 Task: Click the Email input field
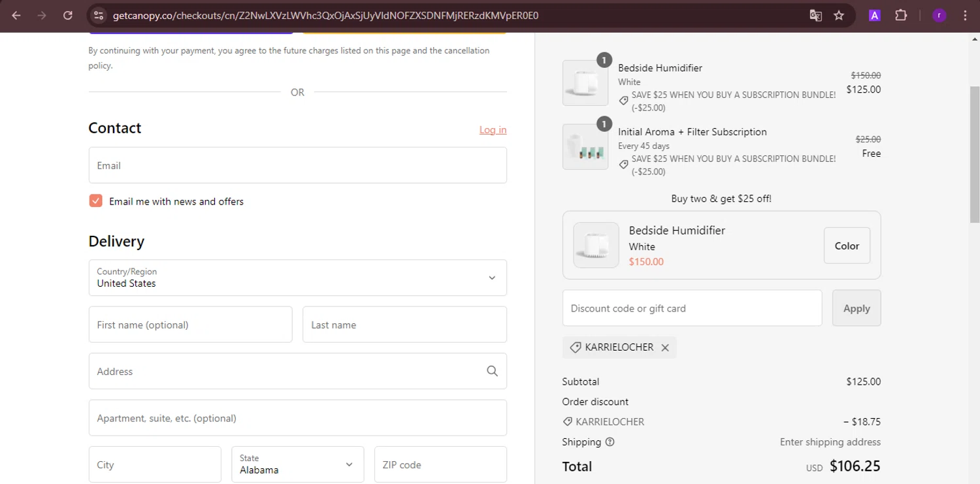[297, 165]
